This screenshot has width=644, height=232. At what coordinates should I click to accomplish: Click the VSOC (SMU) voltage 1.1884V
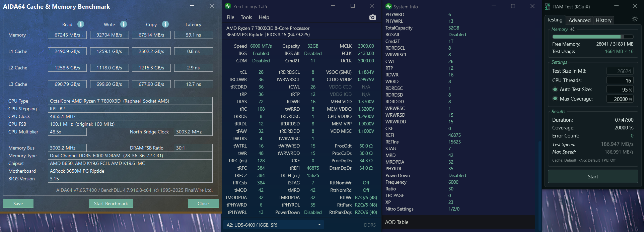click(x=366, y=72)
